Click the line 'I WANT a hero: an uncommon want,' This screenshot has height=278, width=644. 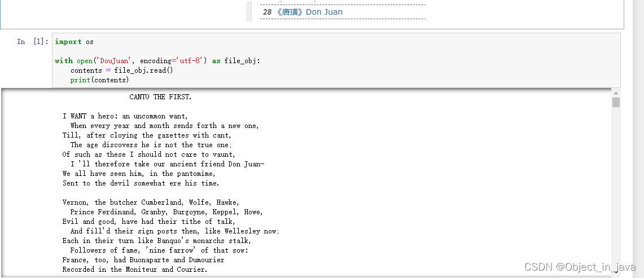click(125, 116)
